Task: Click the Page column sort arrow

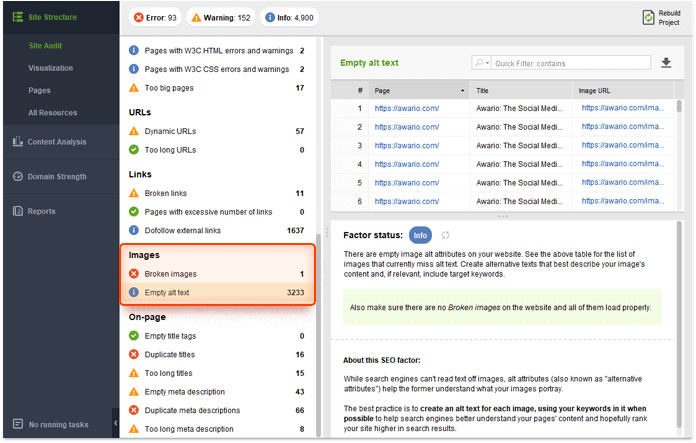Action: click(x=462, y=91)
